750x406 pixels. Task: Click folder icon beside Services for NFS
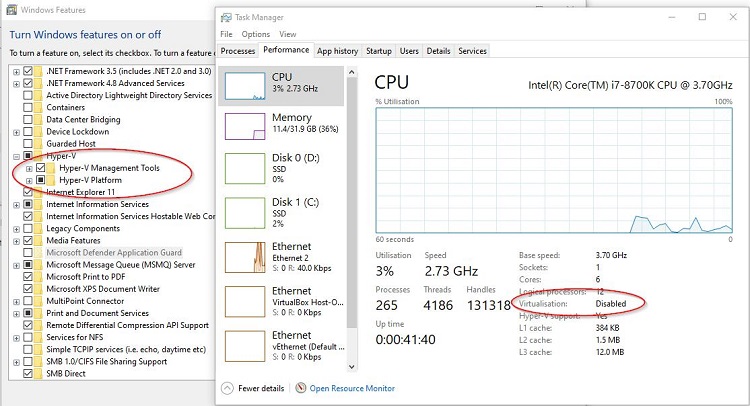[x=38, y=337]
